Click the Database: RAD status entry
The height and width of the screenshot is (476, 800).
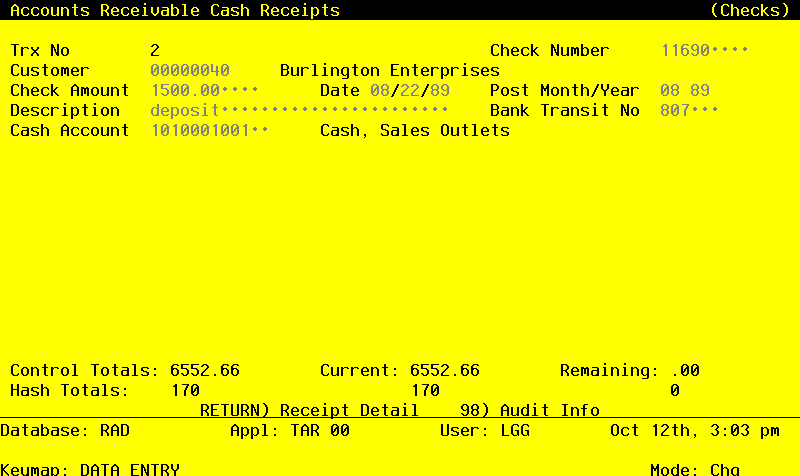[65, 431]
